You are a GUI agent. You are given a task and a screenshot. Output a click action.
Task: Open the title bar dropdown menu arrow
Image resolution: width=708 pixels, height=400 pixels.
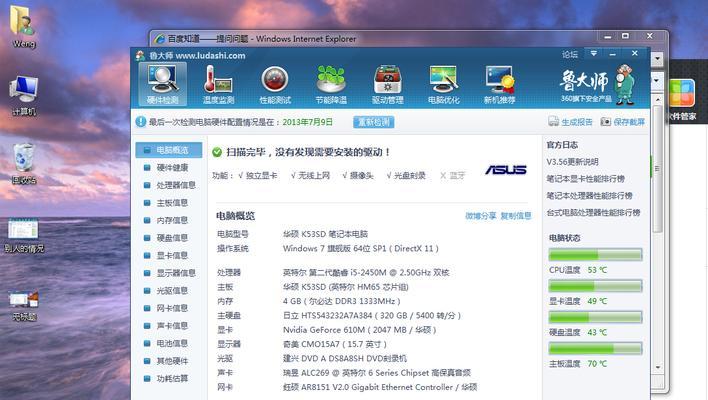[594, 54]
